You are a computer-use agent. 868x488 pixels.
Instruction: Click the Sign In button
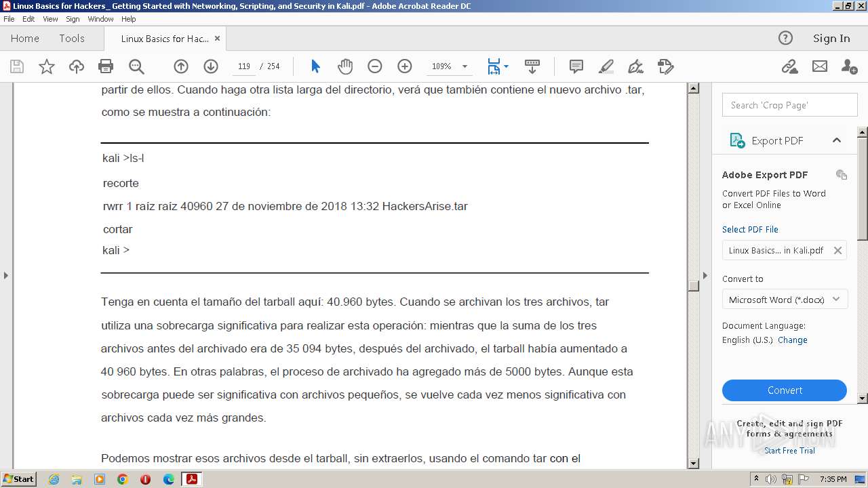831,39
